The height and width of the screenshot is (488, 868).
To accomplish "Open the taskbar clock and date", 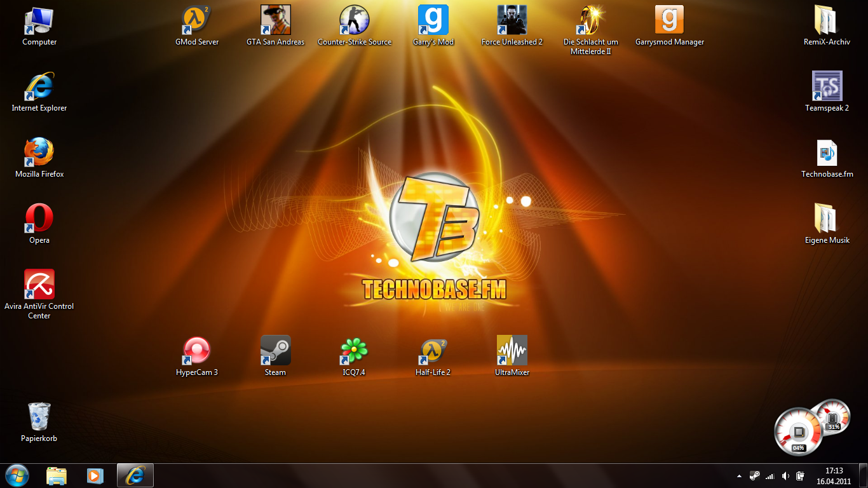I will point(834,476).
